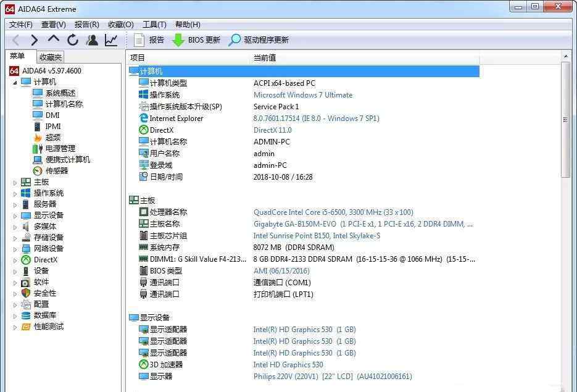Expand the 设备 tree node

(x=15, y=272)
